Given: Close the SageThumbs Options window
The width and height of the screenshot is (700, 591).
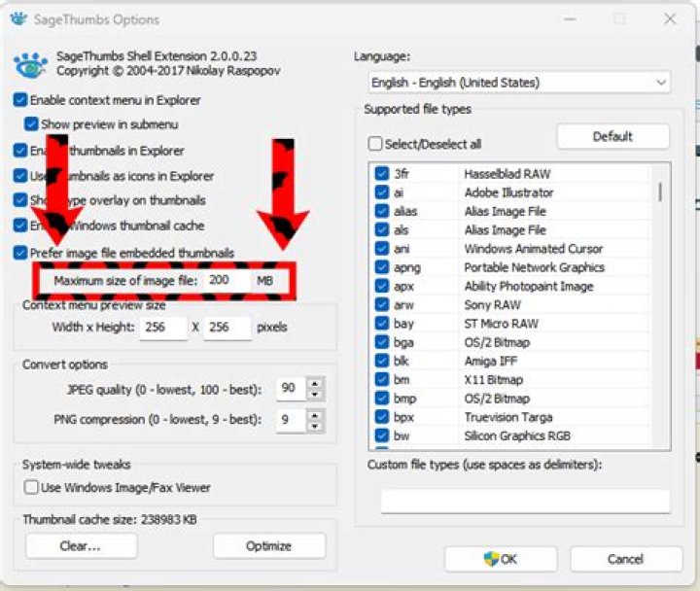Looking at the screenshot, I should coord(670,18).
